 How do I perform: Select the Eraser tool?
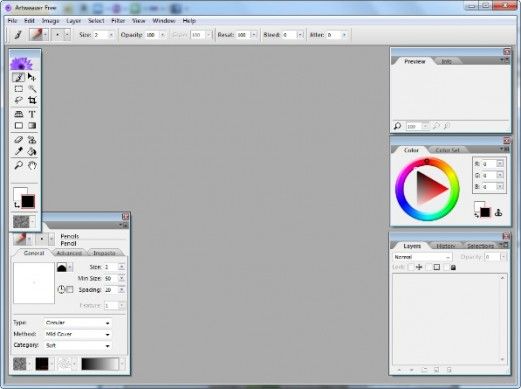click(19, 140)
